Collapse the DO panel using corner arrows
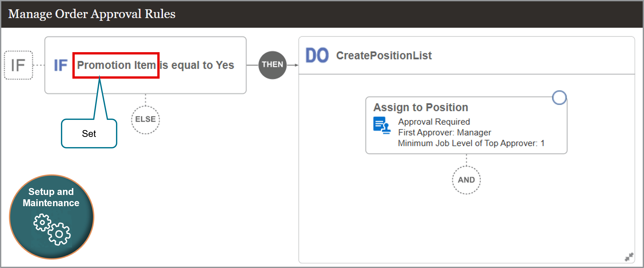Screen dimensions: 644x268 (629, 257)
